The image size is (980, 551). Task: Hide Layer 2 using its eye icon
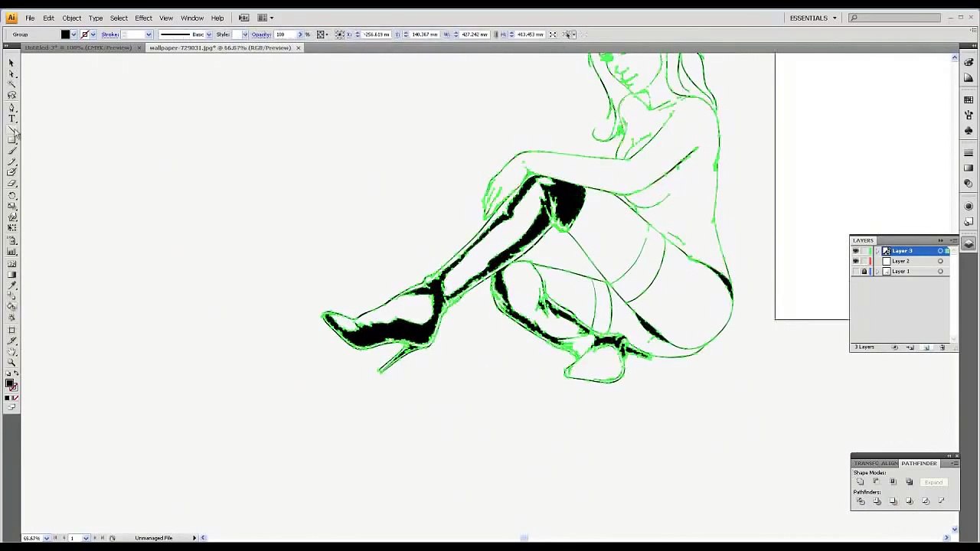(x=856, y=261)
